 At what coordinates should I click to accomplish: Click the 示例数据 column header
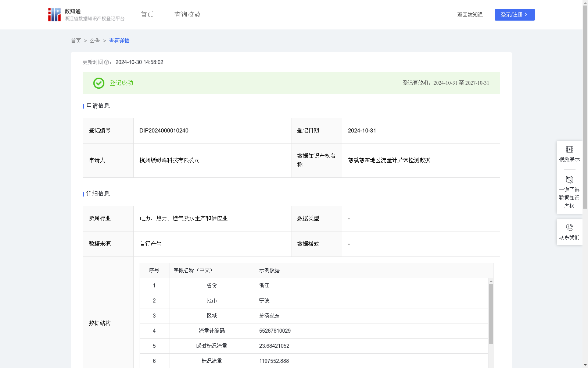374,270
